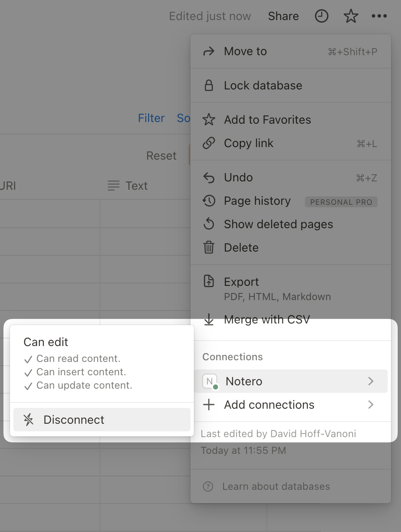Image resolution: width=401 pixels, height=532 pixels.
Task: Click the help icon beside Learn about databases
Action: [x=208, y=486]
